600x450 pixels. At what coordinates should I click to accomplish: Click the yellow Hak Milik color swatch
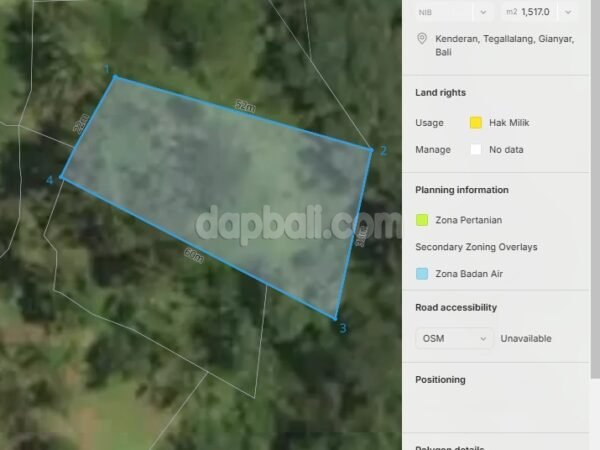476,123
